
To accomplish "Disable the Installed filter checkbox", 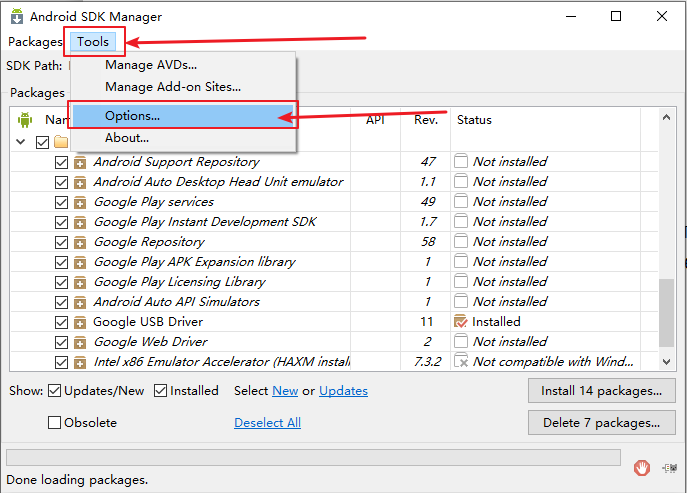I will tap(160, 390).
